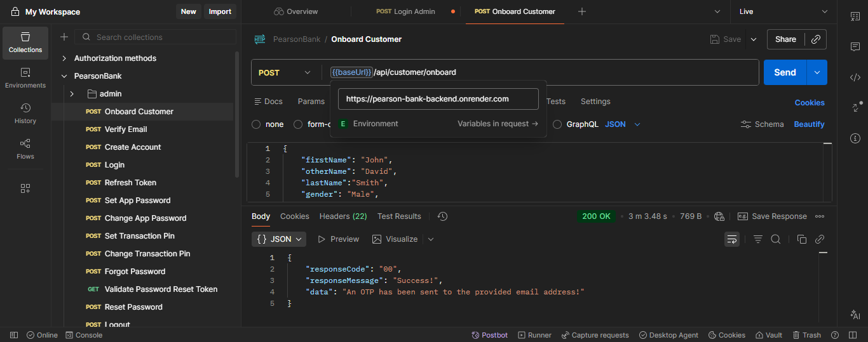Click the baseUrl value field in the popup

click(438, 99)
